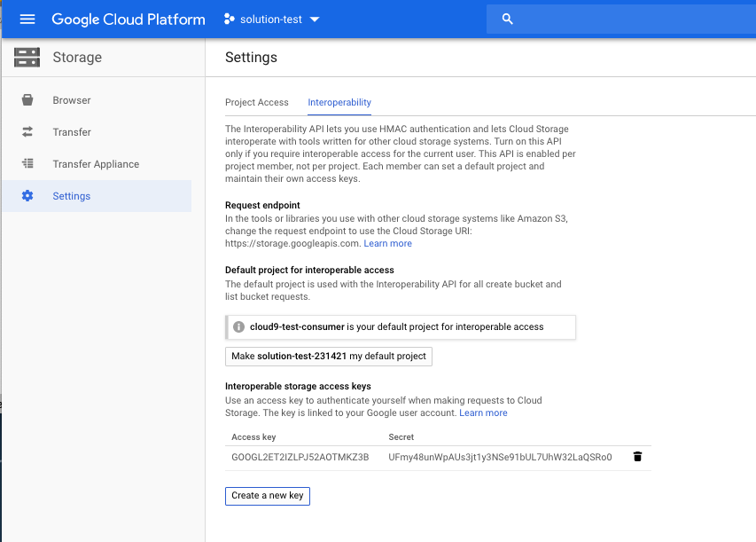The height and width of the screenshot is (542, 756).
Task: Click the Secret column header
Action: [401, 436]
